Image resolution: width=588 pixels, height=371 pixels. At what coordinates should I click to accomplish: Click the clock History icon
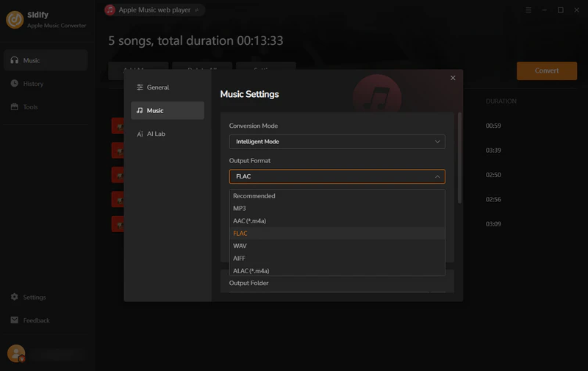pos(14,83)
